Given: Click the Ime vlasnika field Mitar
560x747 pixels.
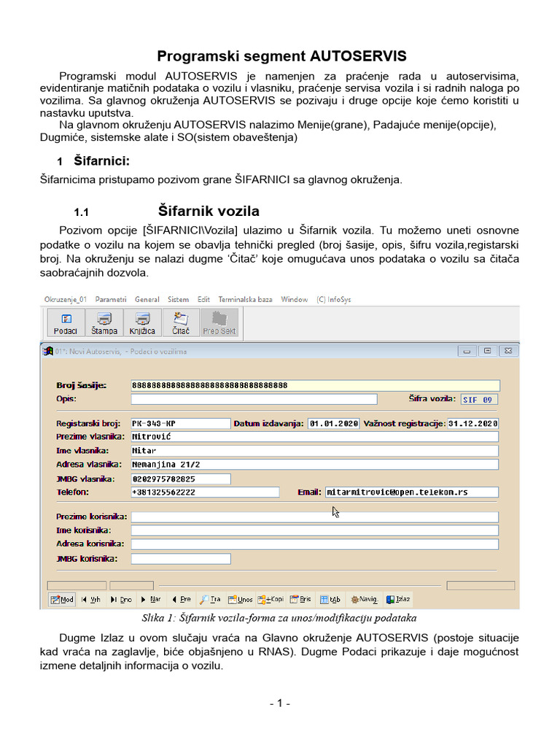Looking at the screenshot, I should coord(315,451).
